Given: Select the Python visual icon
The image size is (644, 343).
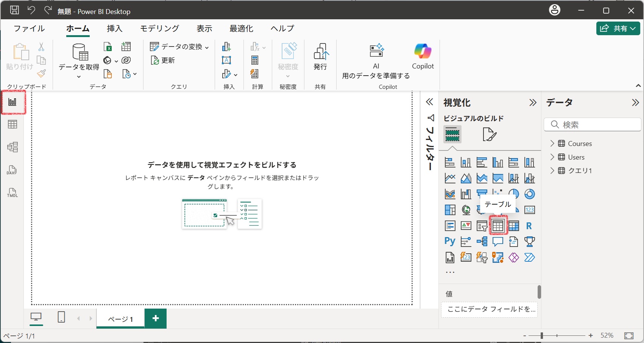Looking at the screenshot, I should point(449,241).
